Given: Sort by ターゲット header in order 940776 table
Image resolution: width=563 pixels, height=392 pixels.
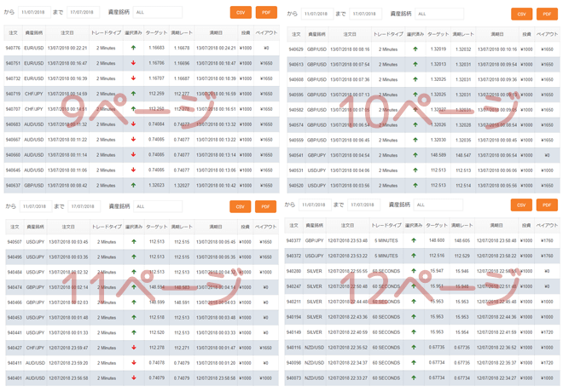Looking at the screenshot, I should click(156, 33).
